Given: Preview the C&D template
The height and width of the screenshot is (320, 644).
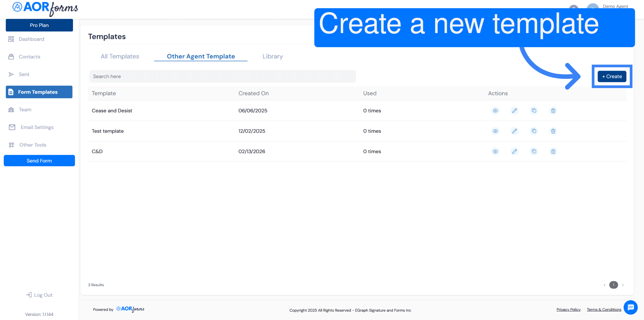Looking at the screenshot, I should tap(495, 151).
